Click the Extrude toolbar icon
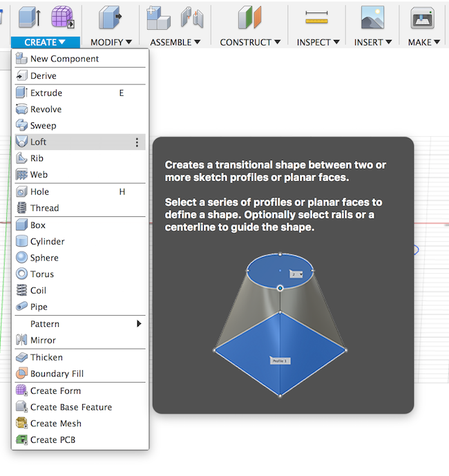The image size is (449, 476). coord(30,17)
